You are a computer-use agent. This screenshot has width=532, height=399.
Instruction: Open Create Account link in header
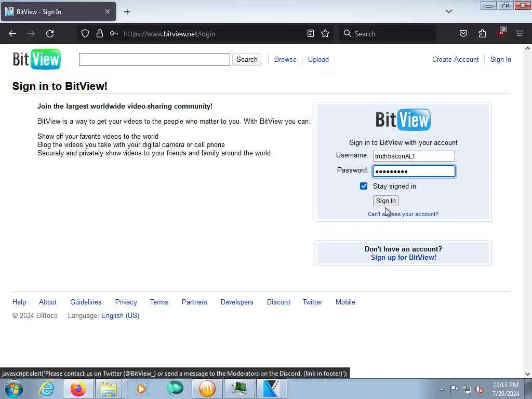[x=455, y=59]
